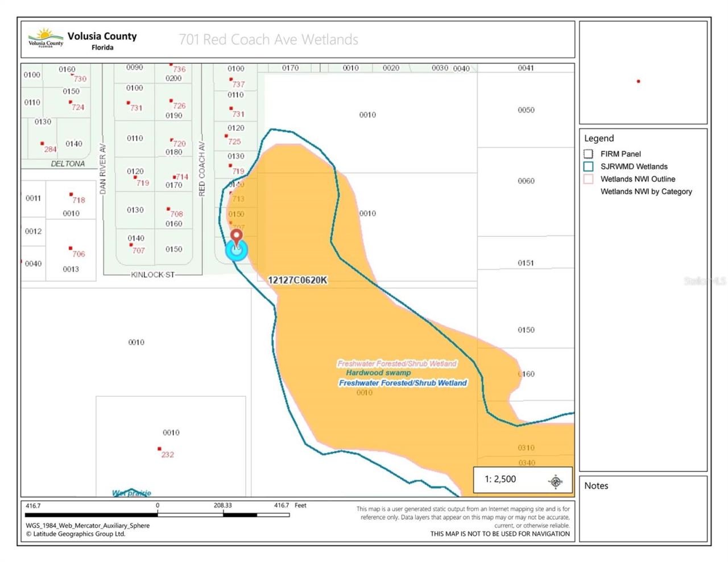Click the Wet prairie label at map bottom

131,493
